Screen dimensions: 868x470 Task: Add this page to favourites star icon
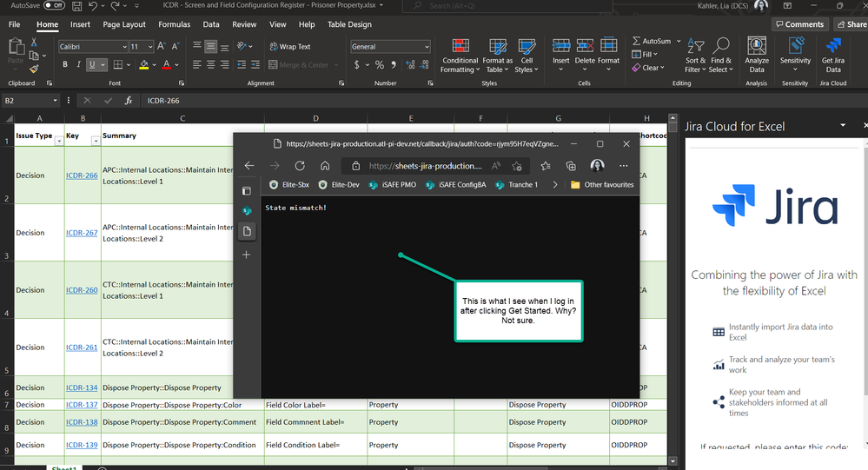(518, 166)
